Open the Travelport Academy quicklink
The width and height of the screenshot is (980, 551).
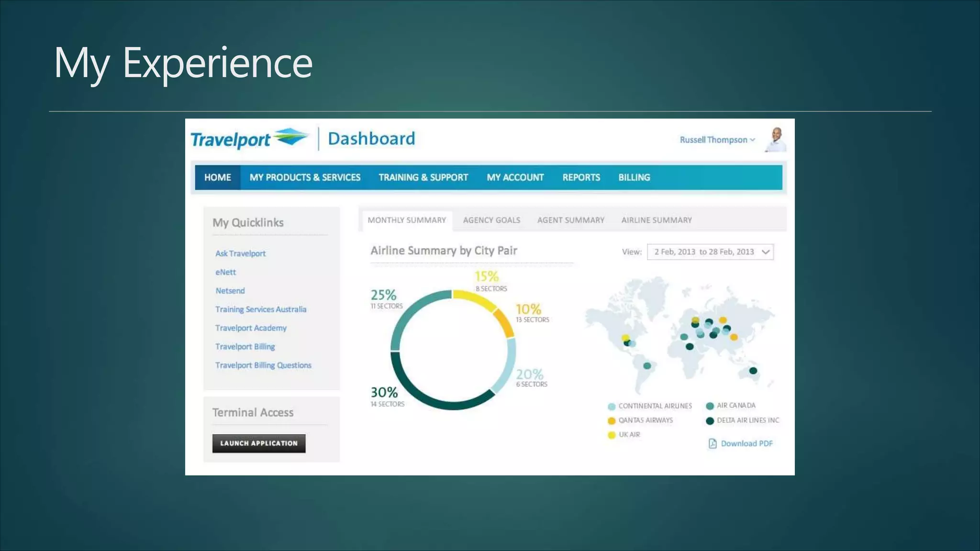tap(251, 328)
